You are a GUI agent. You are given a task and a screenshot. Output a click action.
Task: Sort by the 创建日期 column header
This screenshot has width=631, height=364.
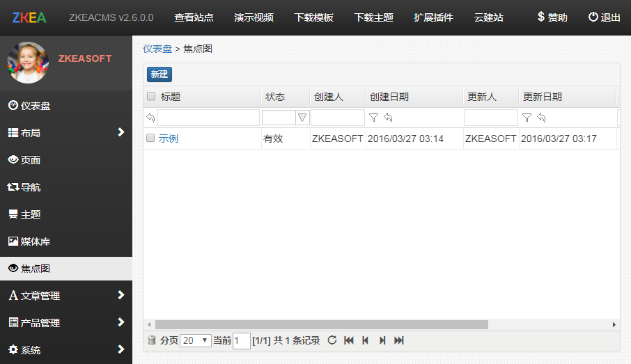[x=389, y=97]
